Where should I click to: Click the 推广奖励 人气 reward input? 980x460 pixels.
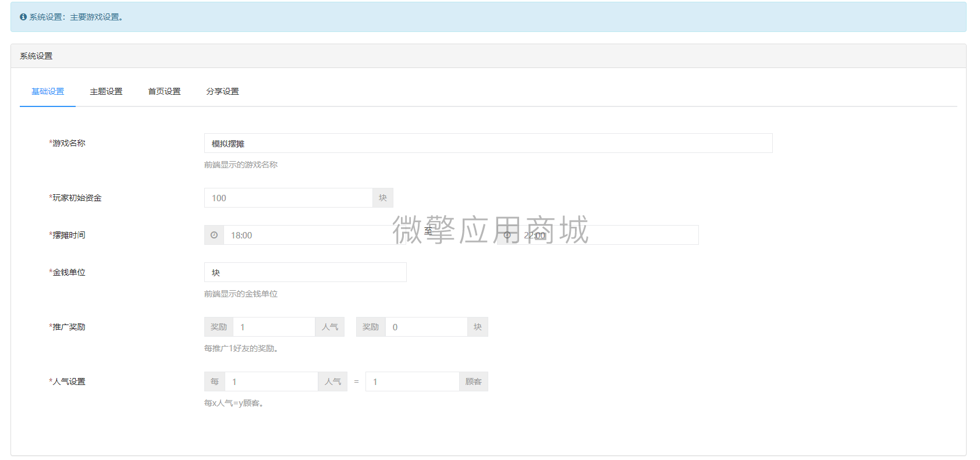tap(274, 327)
